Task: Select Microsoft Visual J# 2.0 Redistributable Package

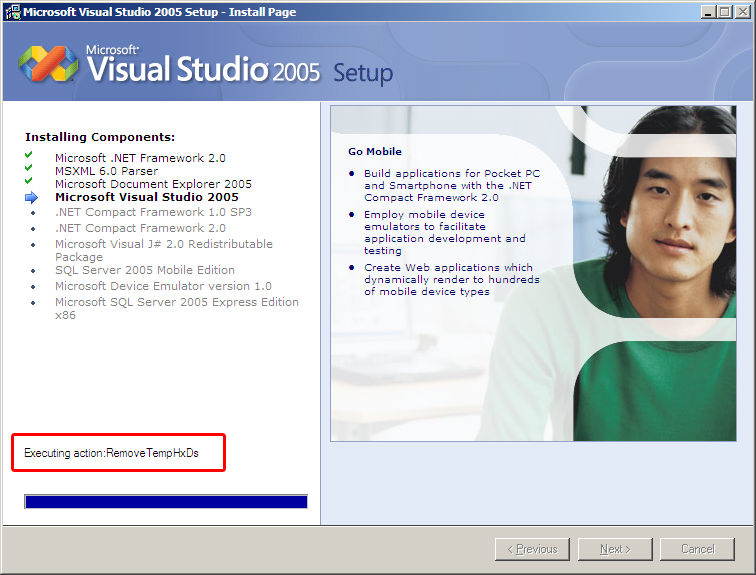Action: pos(164,250)
